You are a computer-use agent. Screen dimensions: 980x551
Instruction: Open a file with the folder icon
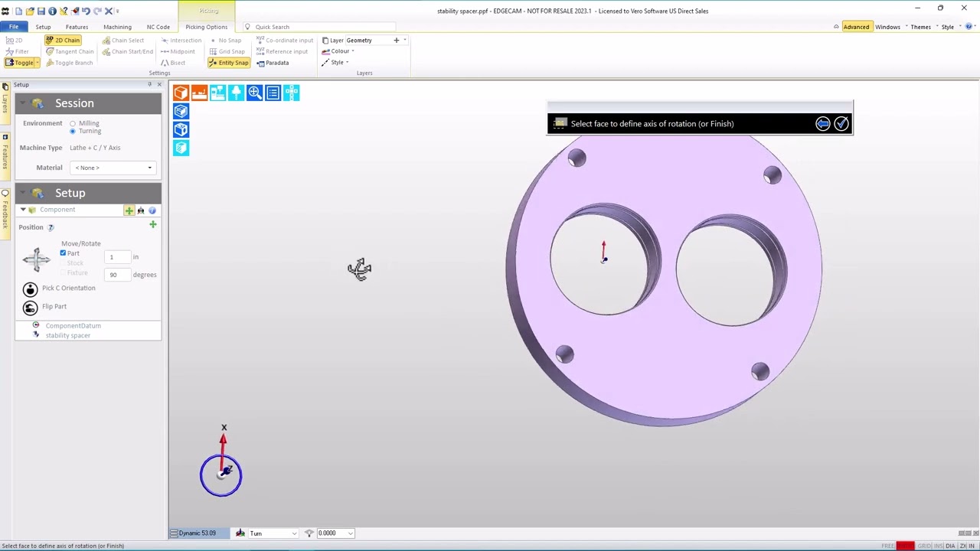click(30, 11)
